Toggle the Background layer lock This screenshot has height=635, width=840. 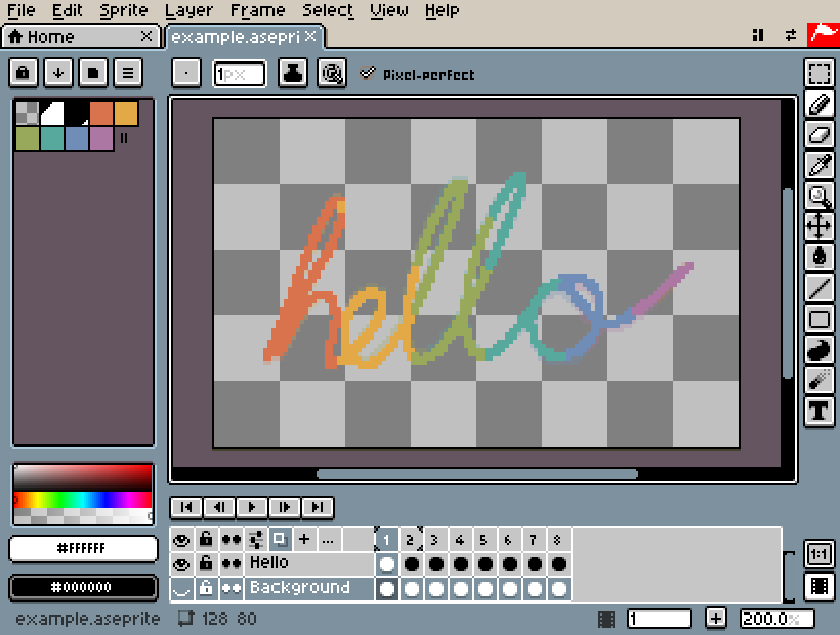pos(206,588)
